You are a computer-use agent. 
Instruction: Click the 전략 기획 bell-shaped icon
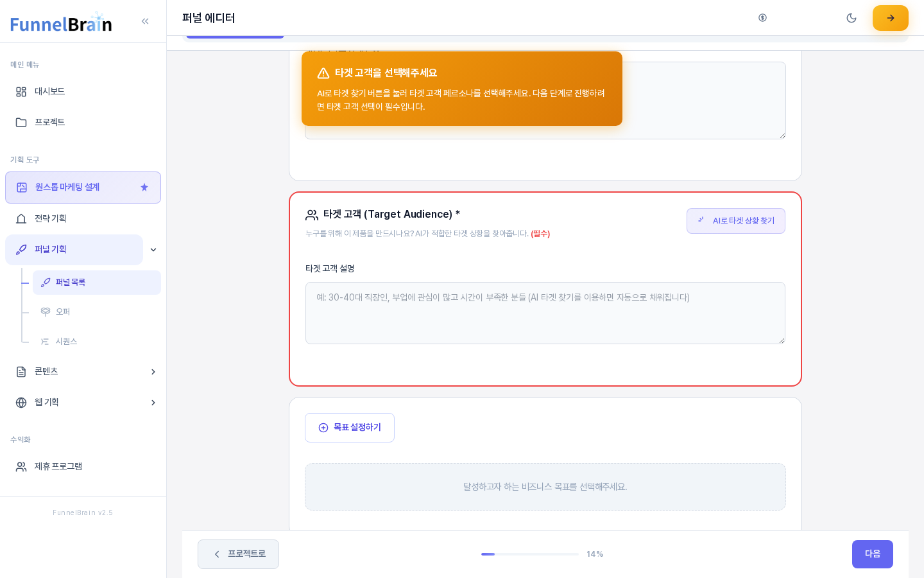21,219
